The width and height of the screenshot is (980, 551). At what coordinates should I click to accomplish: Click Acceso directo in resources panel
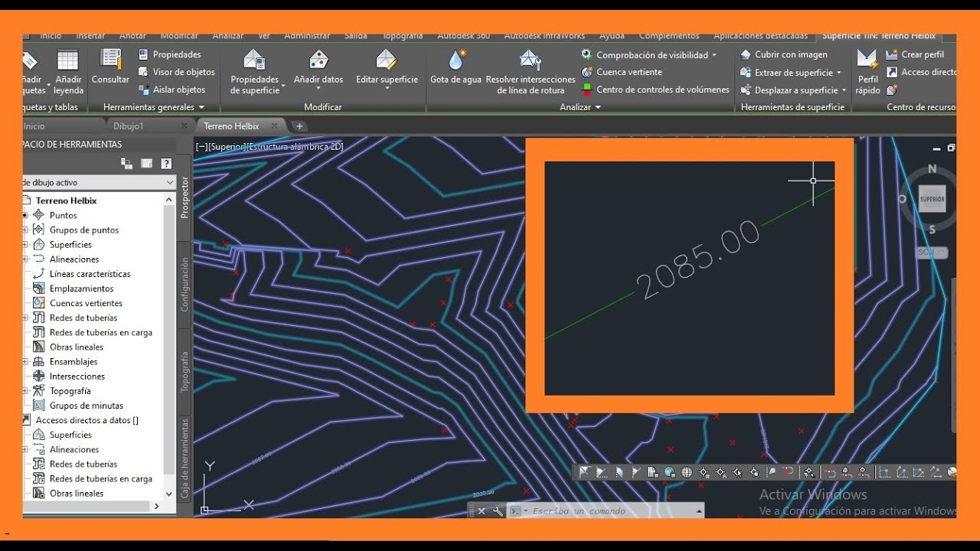click(x=921, y=72)
